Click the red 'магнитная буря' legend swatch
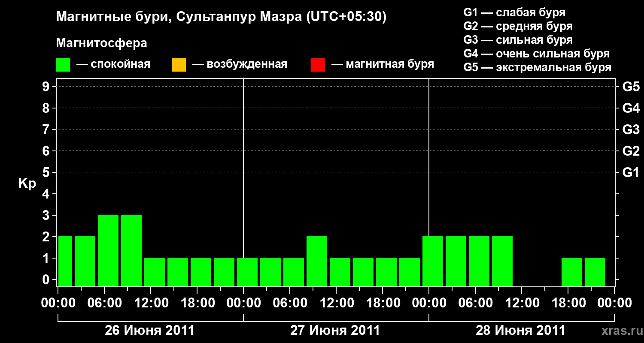This screenshot has height=343, width=644. (318, 65)
